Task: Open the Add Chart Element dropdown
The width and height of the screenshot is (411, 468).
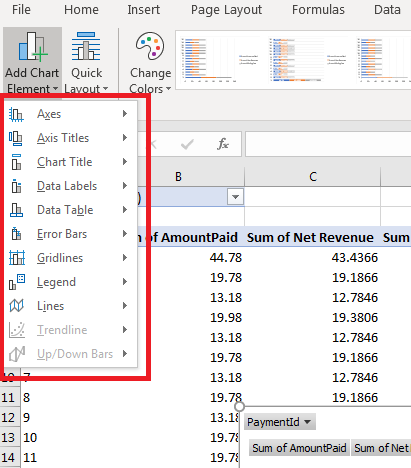Action: click(32, 62)
